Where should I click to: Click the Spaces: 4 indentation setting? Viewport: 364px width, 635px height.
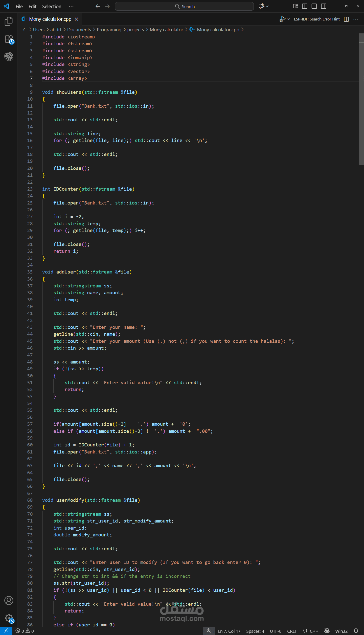point(255,631)
